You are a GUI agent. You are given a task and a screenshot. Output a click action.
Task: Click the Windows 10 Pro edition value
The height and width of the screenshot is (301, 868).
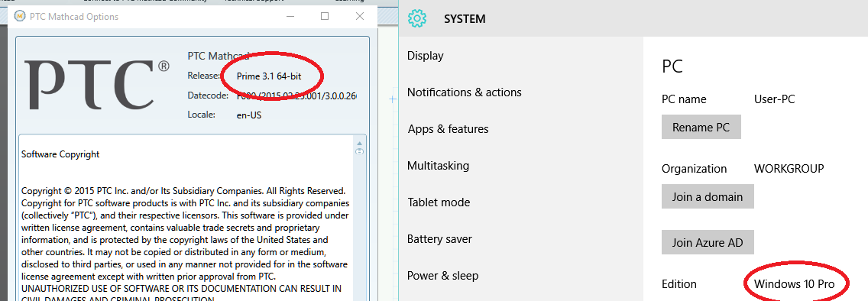click(794, 284)
